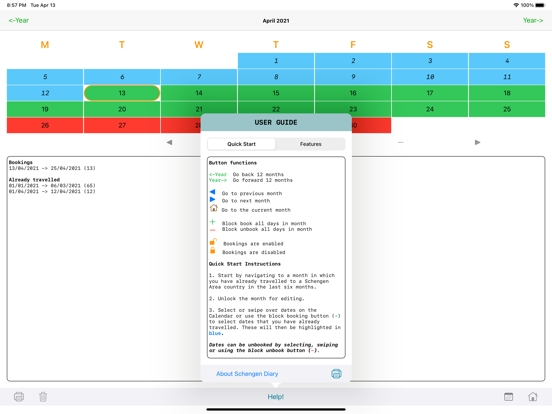
Task: Select April 5 on the calendar
Action: click(x=45, y=77)
